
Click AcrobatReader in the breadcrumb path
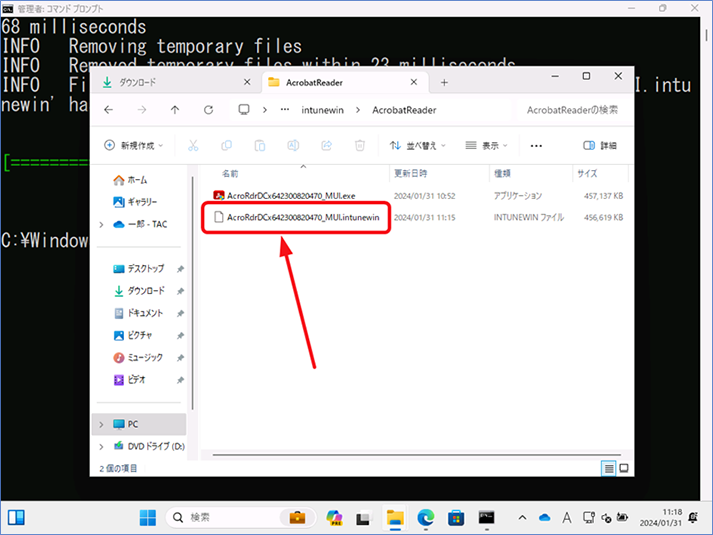pos(404,110)
